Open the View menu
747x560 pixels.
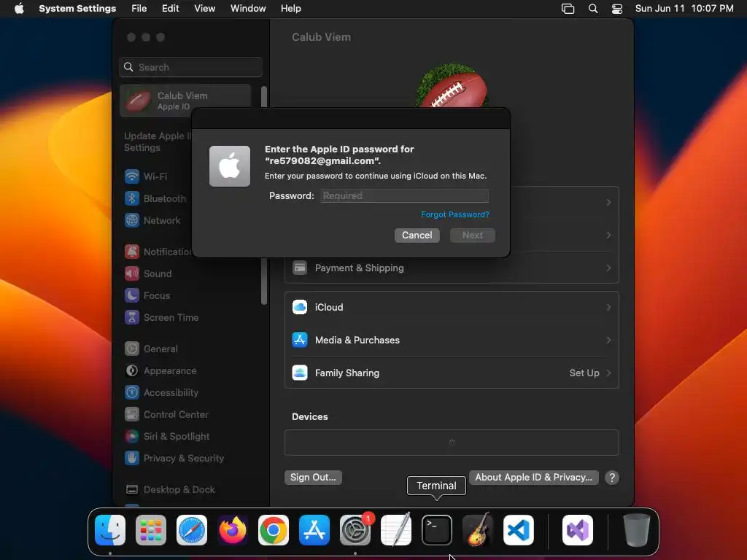[204, 9]
